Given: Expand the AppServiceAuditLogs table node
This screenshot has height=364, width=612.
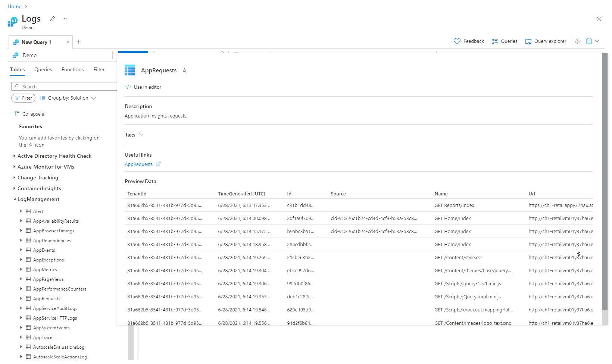Looking at the screenshot, I should click(x=21, y=308).
